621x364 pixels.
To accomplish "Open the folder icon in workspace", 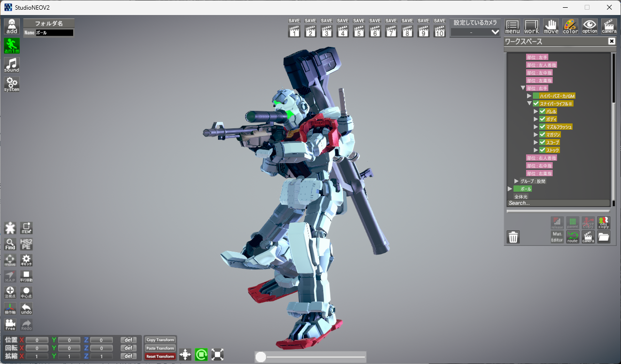I will coord(604,237).
